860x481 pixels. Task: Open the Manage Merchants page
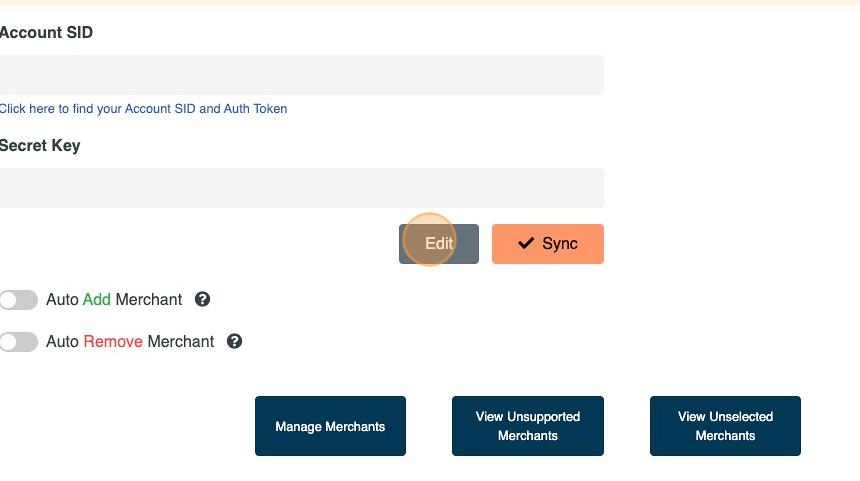[330, 426]
